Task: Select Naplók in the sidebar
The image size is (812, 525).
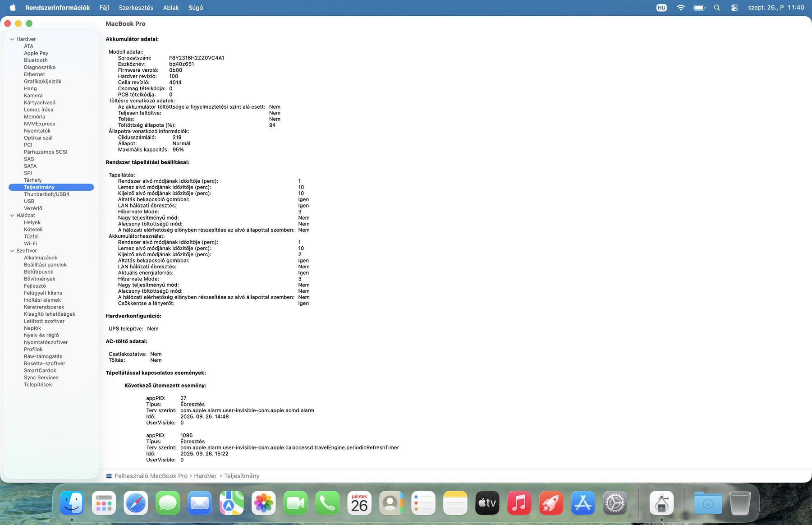Action: tap(32, 328)
